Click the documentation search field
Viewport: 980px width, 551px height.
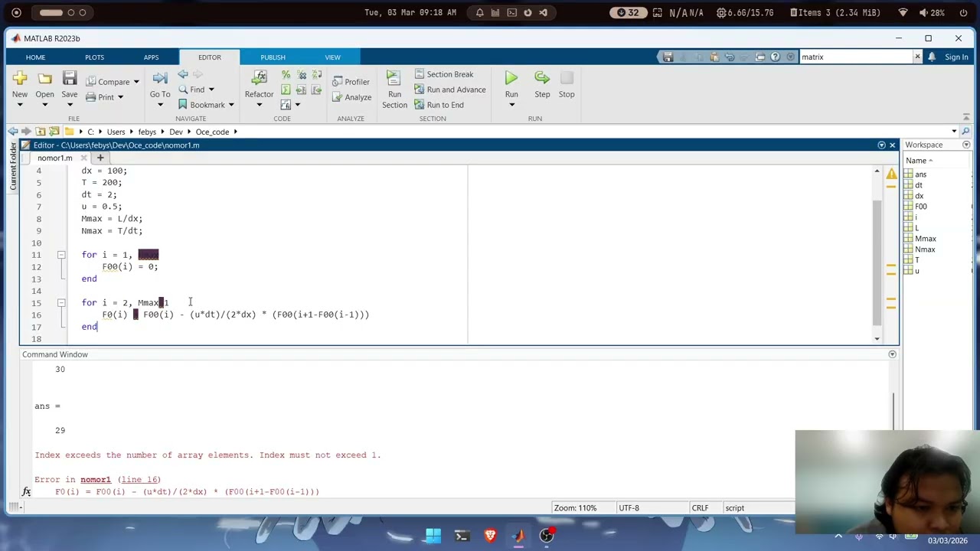[854, 57]
